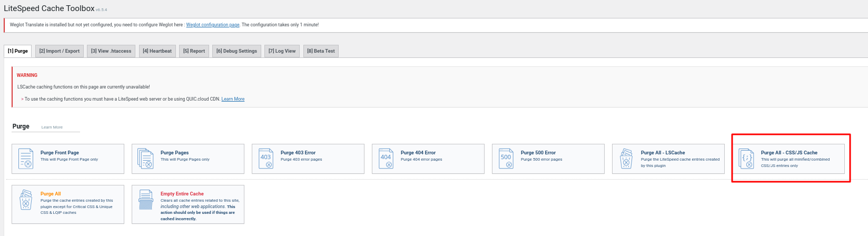Click the Purge 500 Error title
Viewport: 868px width, 236px height.
538,153
